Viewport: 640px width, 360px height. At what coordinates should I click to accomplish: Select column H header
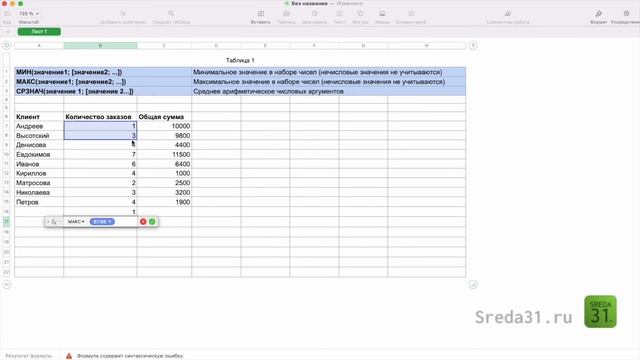pyautogui.click(x=427, y=46)
